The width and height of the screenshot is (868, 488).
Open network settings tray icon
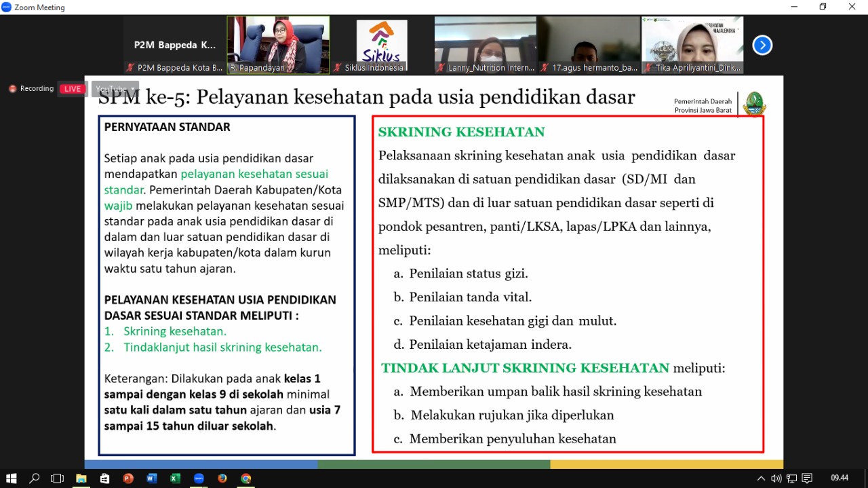tap(791, 478)
